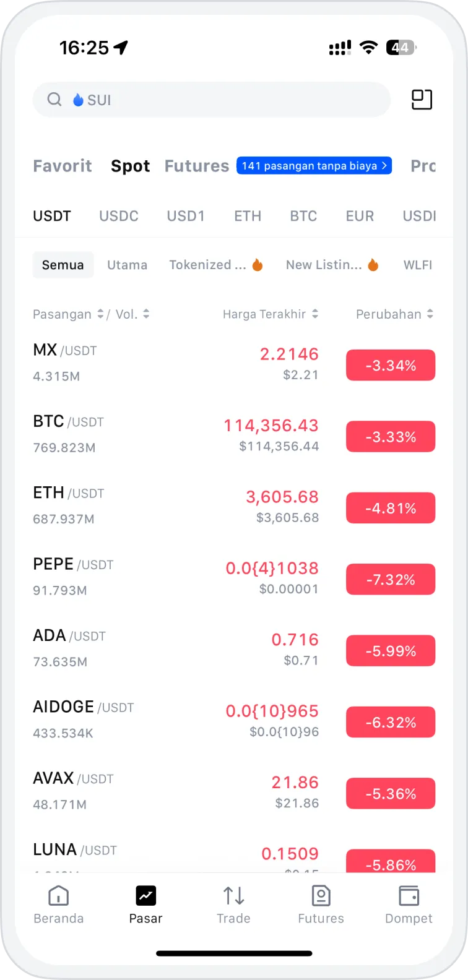Toggle the -3.34% change badge for MX
468x980 pixels.
[390, 366]
